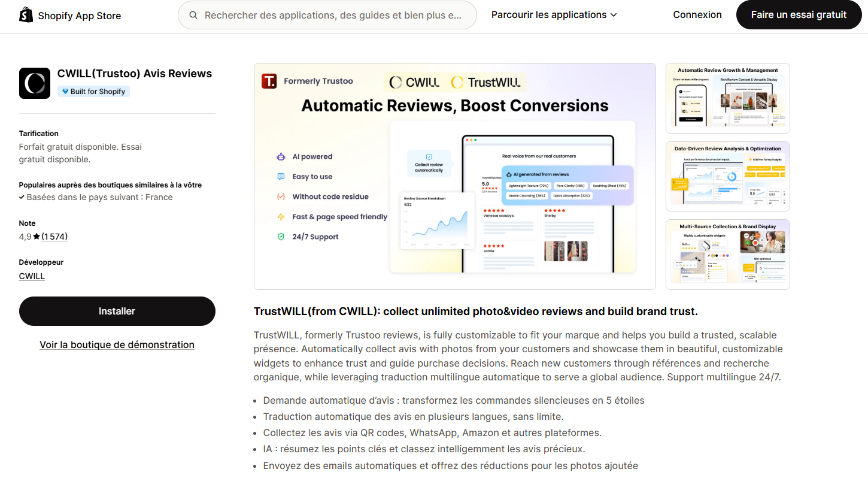This screenshot has height=481, width=868.
Task: Click the Built for Shopify badge
Action: click(x=93, y=92)
